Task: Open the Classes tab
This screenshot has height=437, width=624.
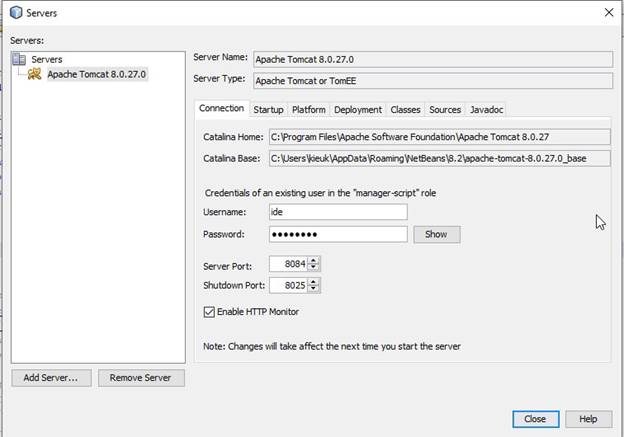Action: coord(405,109)
